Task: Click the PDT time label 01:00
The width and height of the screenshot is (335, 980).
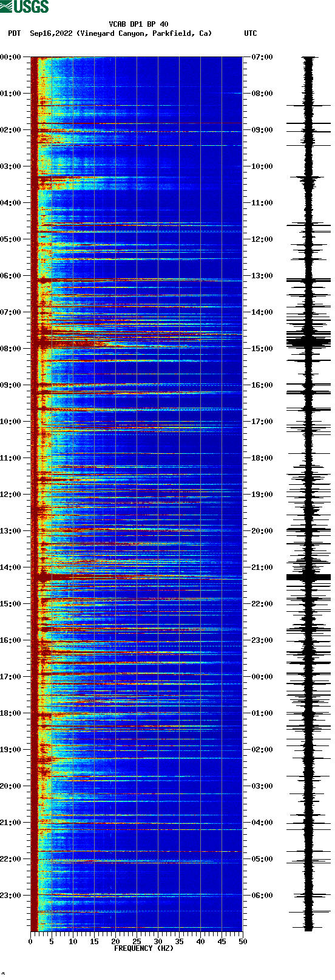Action: coord(11,94)
